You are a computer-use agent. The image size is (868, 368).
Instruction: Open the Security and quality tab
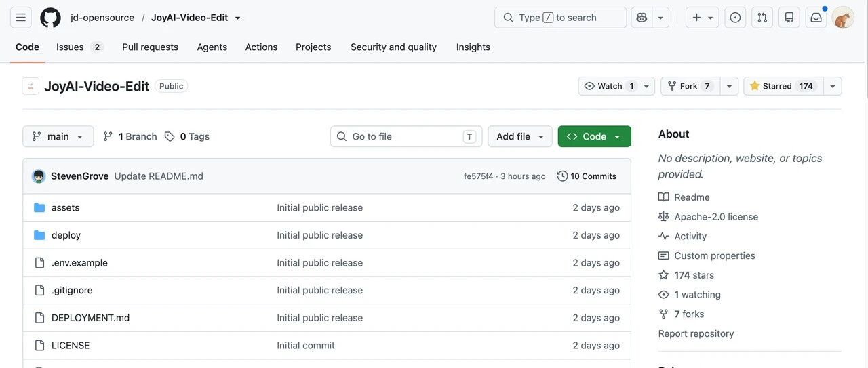coord(393,47)
